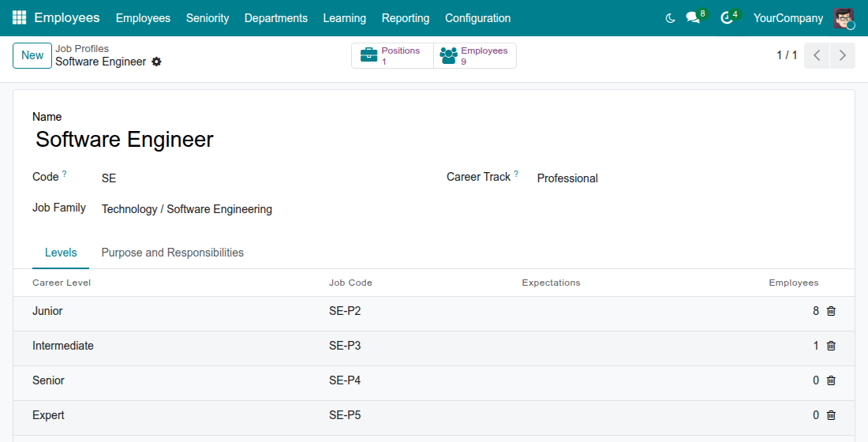Click the user avatar picture
The height and width of the screenshot is (442, 868).
tap(844, 18)
